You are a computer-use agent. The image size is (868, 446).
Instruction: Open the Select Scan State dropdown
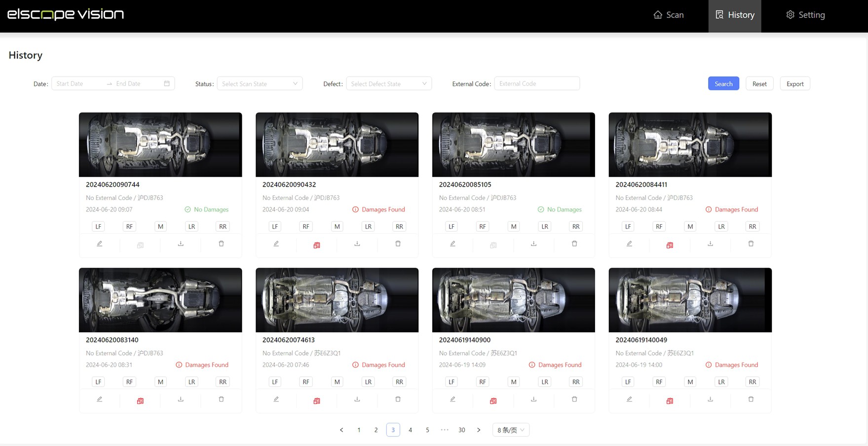coord(260,83)
